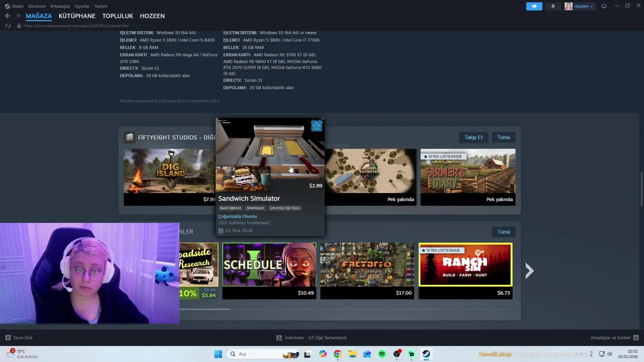644x362 pixels.
Task: Reload the store page
Action: coord(8,26)
